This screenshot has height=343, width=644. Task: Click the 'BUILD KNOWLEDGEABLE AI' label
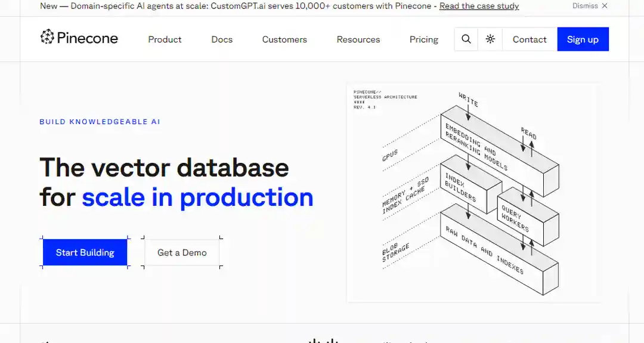click(100, 122)
